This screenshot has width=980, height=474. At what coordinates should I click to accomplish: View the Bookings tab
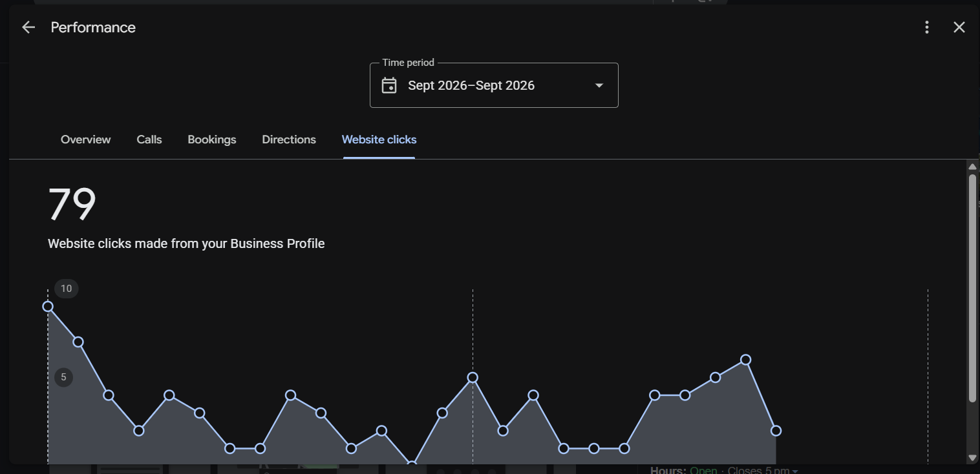tap(212, 139)
